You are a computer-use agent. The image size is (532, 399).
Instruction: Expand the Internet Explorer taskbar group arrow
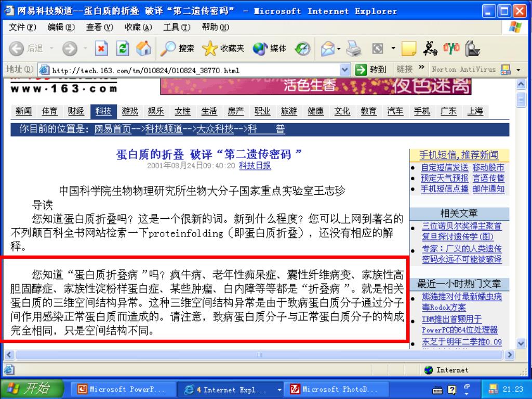279,390
